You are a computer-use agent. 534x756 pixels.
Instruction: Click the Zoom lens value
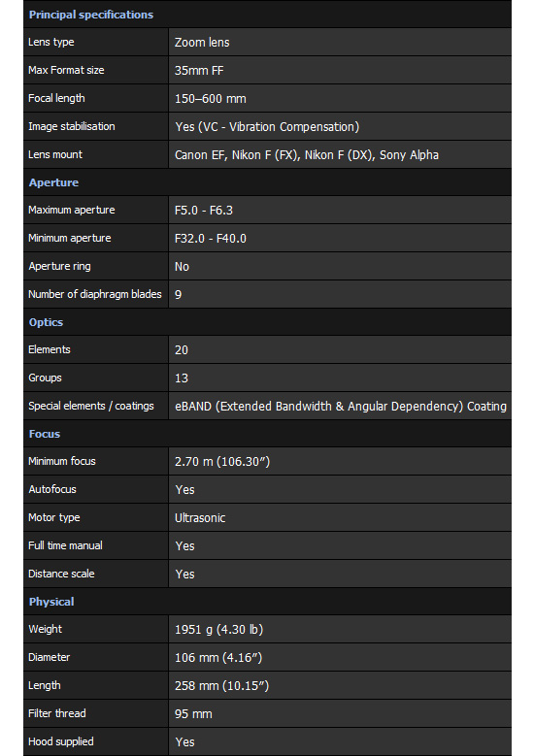coord(202,43)
